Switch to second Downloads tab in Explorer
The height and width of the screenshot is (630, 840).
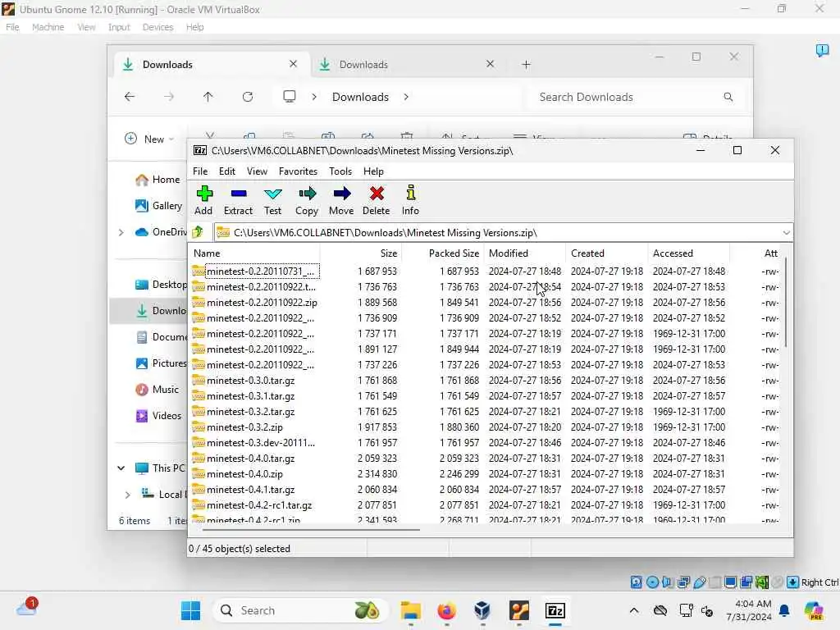[407, 64]
